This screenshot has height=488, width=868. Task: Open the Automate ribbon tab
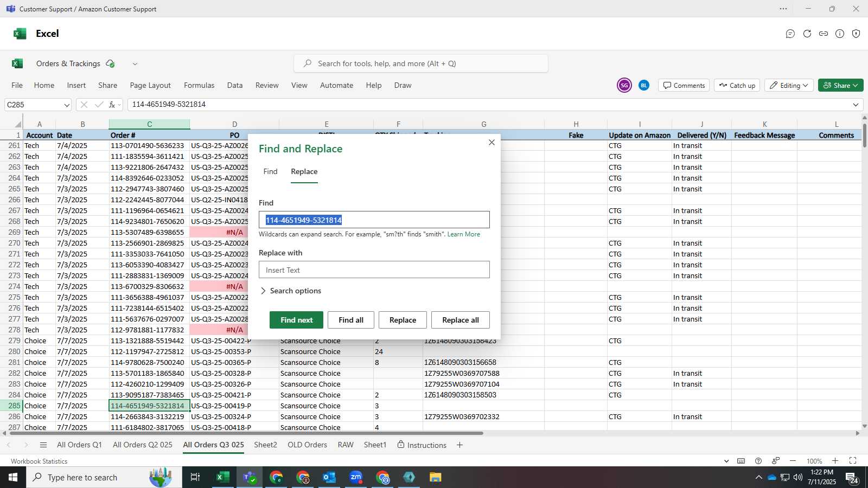(x=336, y=85)
